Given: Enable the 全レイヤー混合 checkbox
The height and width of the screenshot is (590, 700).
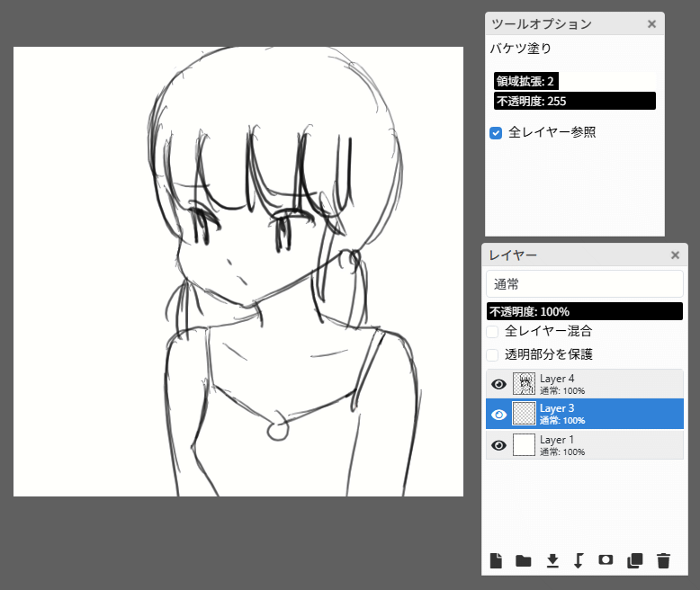Looking at the screenshot, I should point(493,332).
